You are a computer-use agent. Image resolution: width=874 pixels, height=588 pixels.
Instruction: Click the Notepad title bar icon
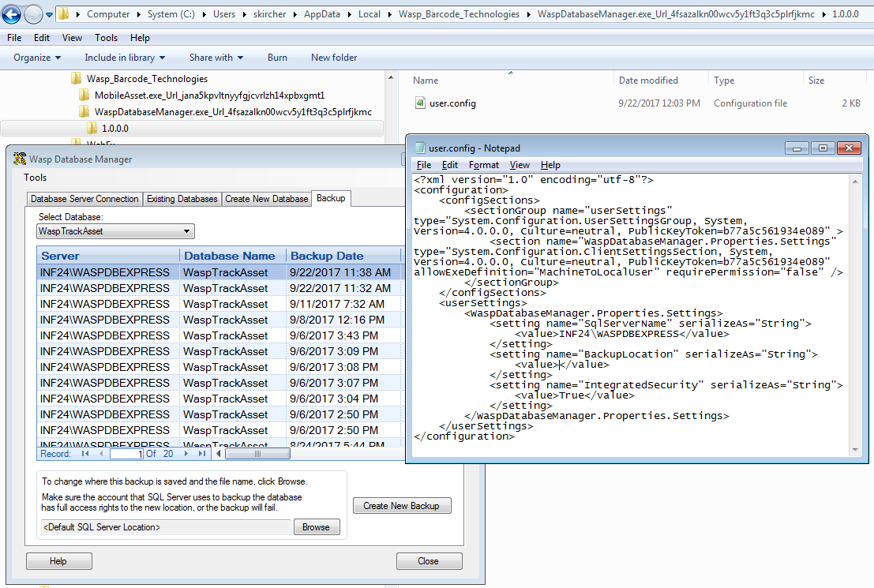click(x=420, y=148)
